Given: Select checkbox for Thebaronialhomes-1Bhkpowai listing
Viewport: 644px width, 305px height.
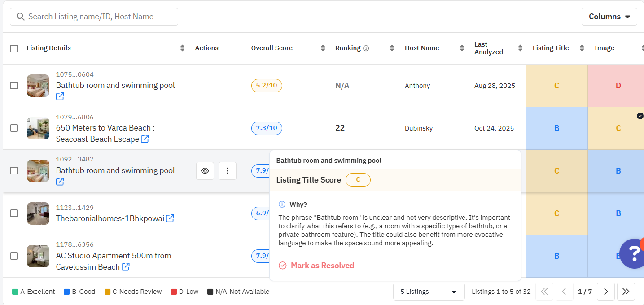Looking at the screenshot, I should pyautogui.click(x=14, y=213).
